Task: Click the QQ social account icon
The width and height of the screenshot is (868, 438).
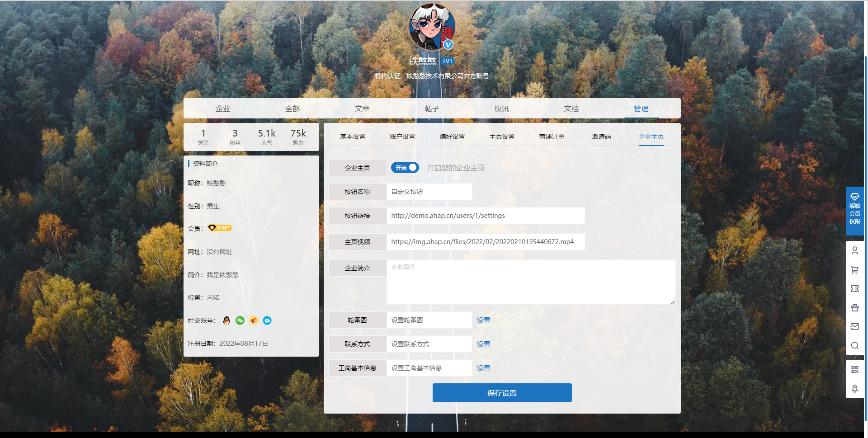Action: pos(226,320)
